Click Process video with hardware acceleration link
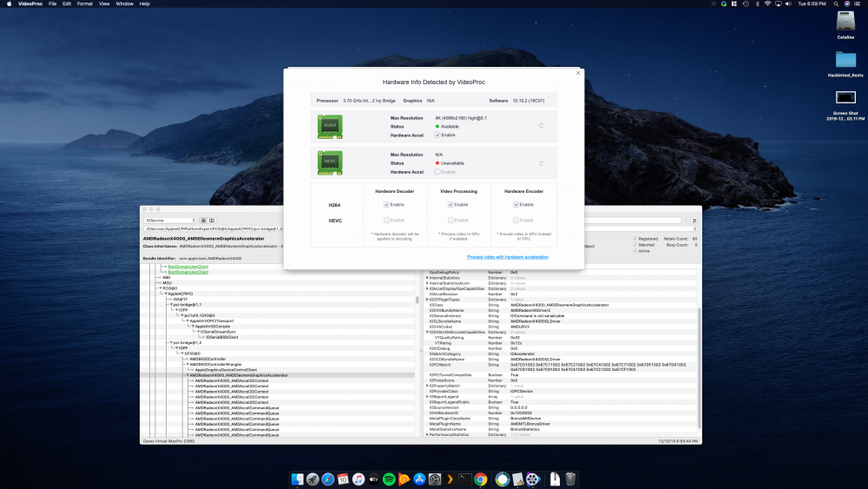868x489 pixels. tap(508, 257)
